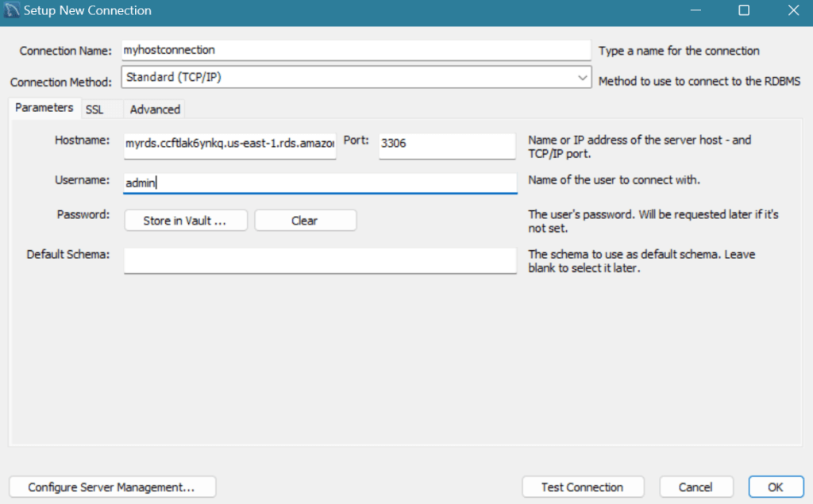The width and height of the screenshot is (813, 504).
Task: Click the Connection Name field
Action: coord(356,50)
